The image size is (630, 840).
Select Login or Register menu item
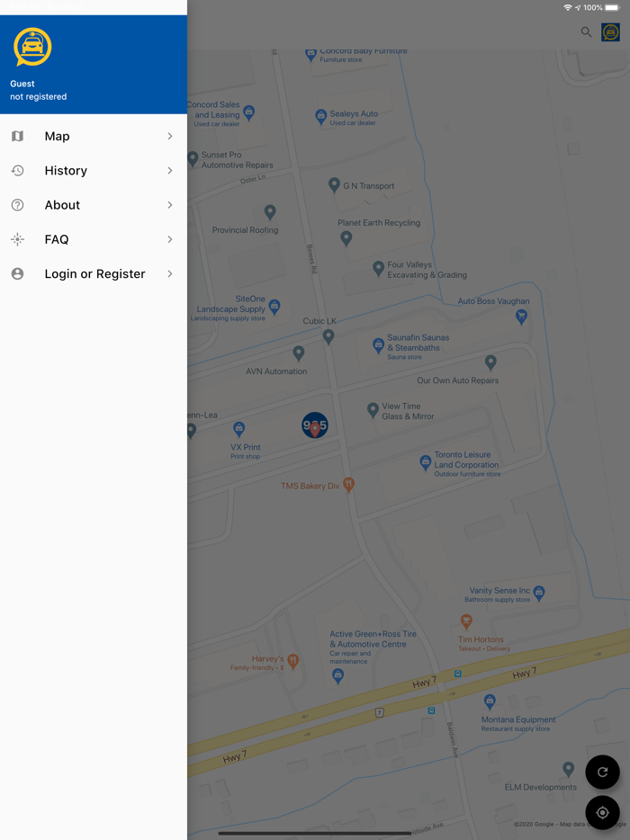point(94,273)
